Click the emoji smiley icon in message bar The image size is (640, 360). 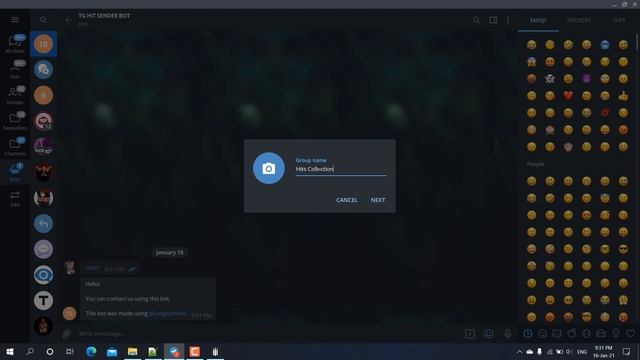[489, 334]
